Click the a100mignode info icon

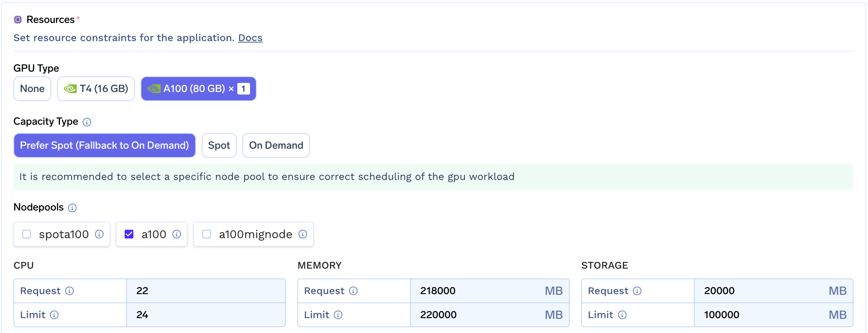pos(303,234)
